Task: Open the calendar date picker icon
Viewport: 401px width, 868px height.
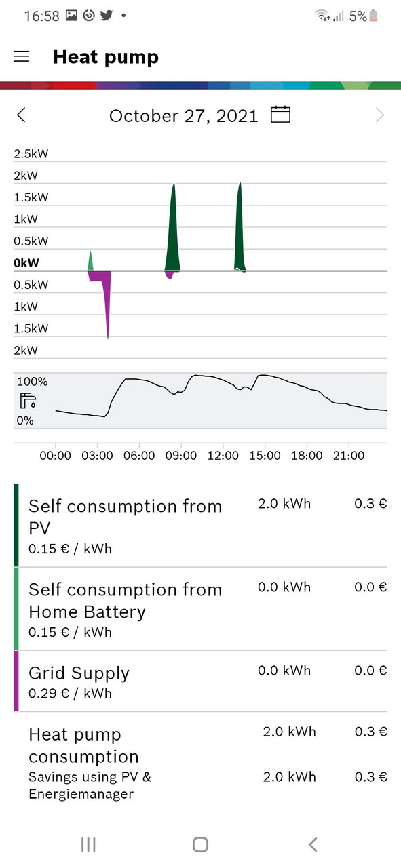Action: [280, 115]
